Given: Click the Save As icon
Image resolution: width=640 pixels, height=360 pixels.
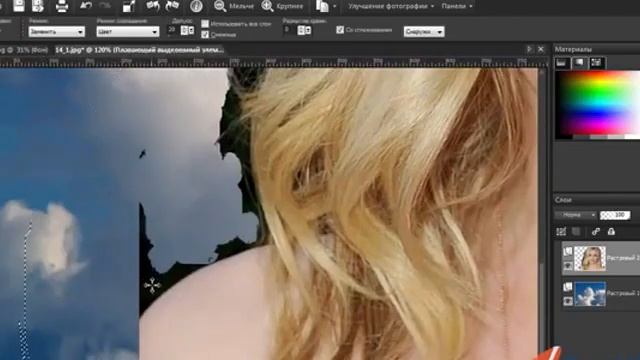Looking at the screenshot, I should click(x=38, y=6).
